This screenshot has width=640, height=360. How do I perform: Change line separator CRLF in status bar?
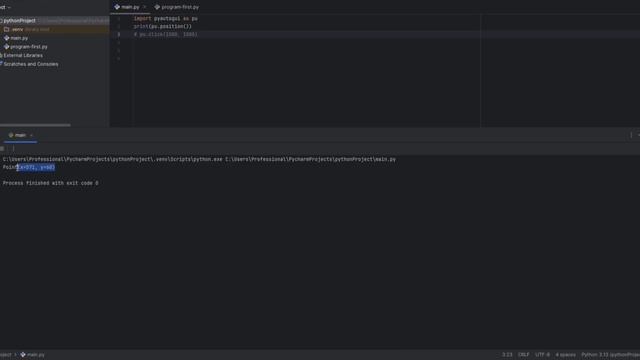point(524,355)
